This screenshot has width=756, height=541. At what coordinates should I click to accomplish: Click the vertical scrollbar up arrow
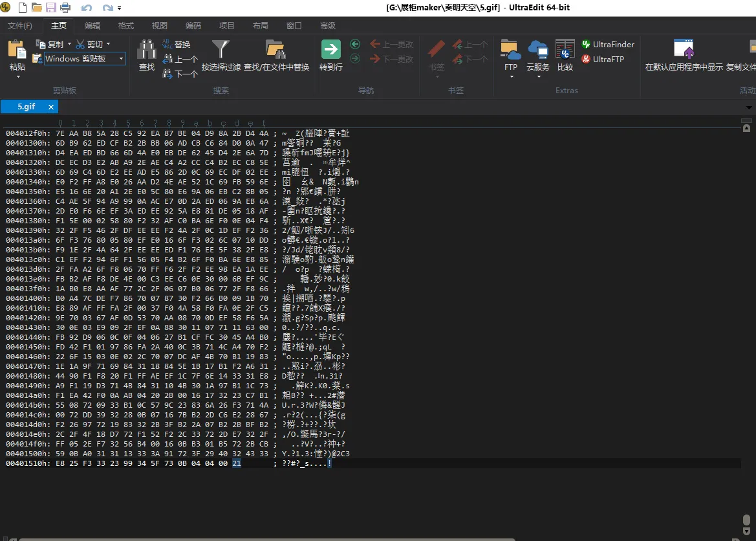click(x=746, y=128)
